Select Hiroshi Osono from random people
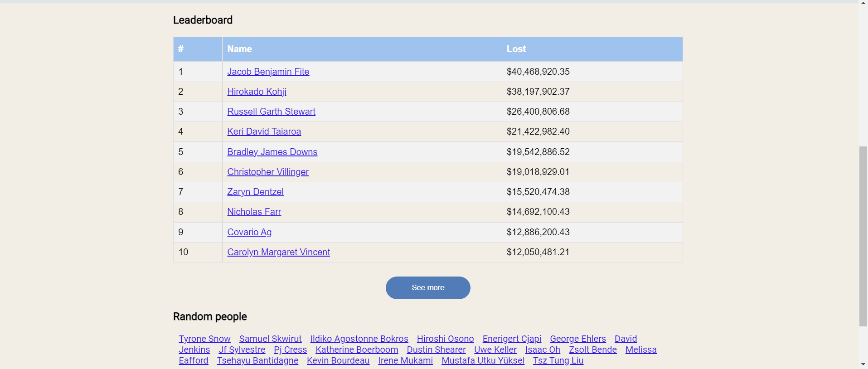Image resolution: width=868 pixels, height=369 pixels. pyautogui.click(x=445, y=339)
